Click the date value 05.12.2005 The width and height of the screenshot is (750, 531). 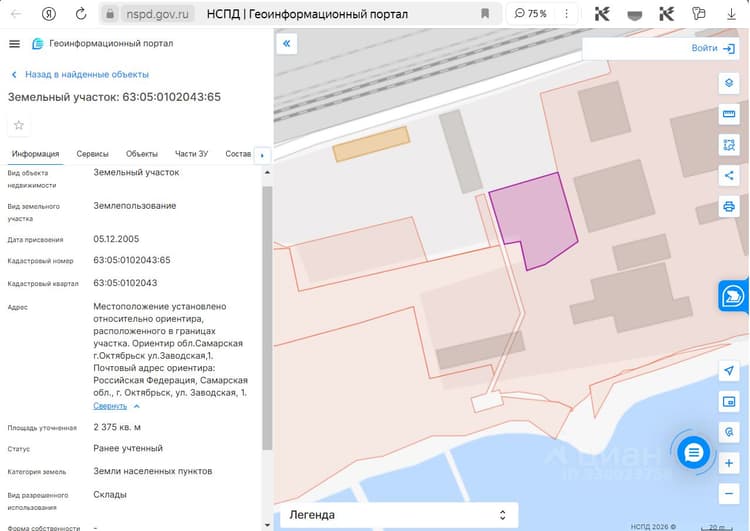point(116,239)
